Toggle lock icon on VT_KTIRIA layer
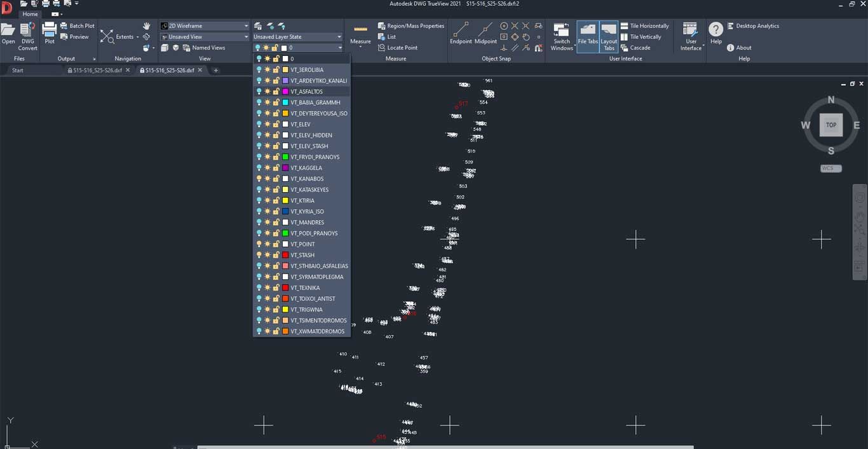868x449 pixels. [276, 201]
